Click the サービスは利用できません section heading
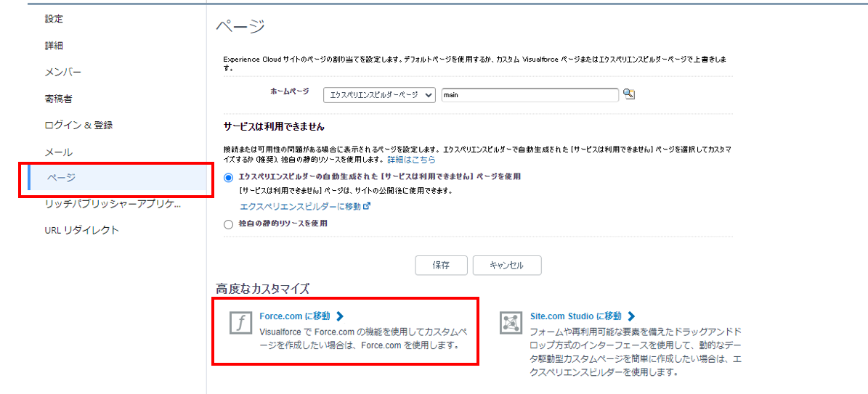The image size is (868, 394). coord(273,127)
